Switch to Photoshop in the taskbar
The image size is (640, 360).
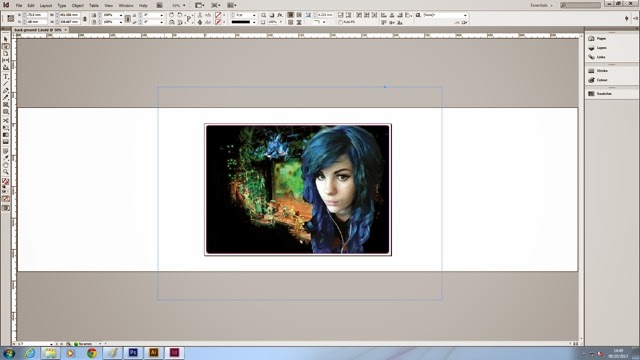(133, 353)
